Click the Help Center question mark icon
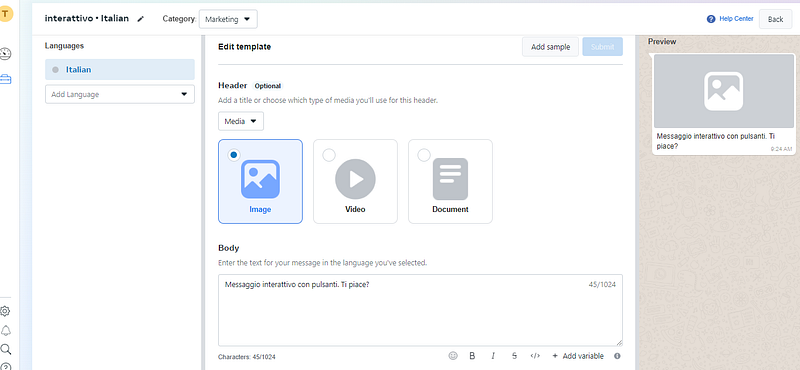 pos(711,19)
